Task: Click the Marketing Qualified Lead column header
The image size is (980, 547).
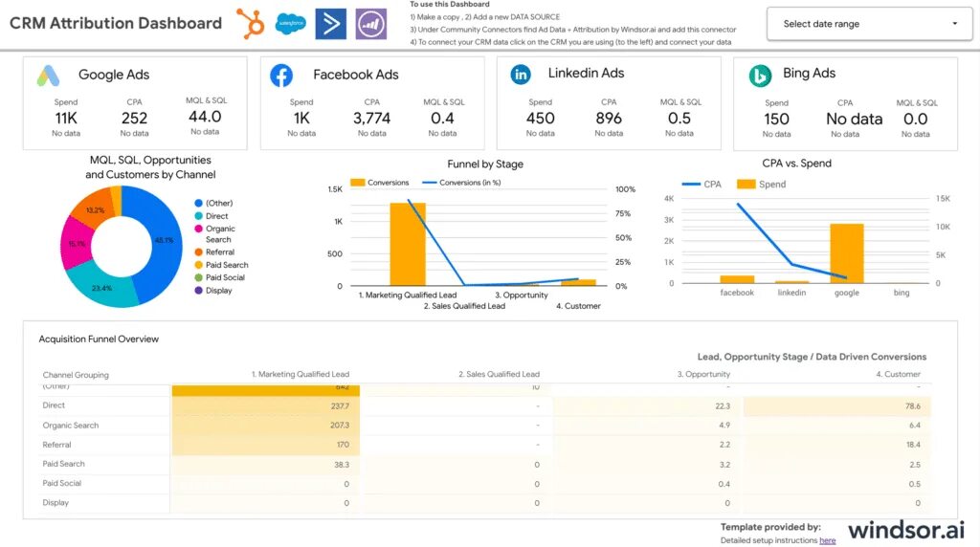Action: click(x=301, y=375)
